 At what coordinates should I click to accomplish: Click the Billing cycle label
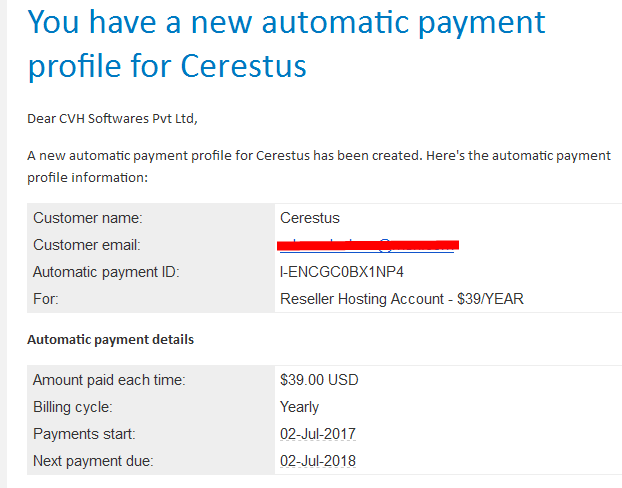pyautogui.click(x=73, y=407)
